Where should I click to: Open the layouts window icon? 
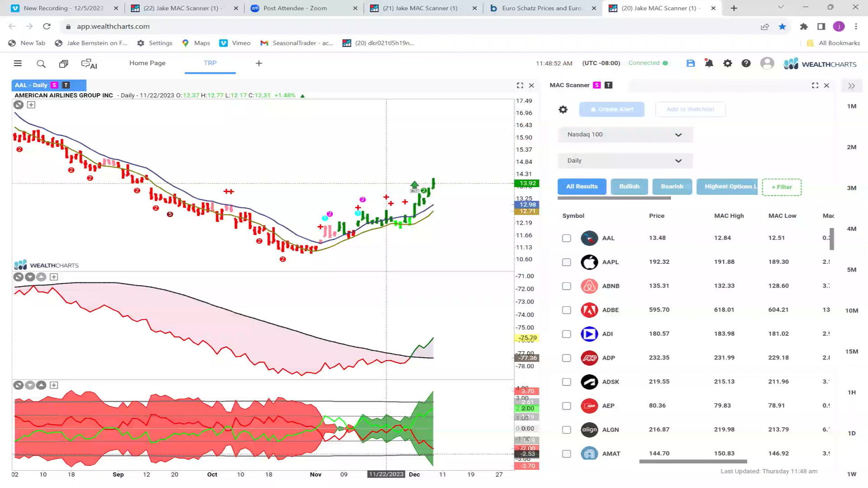[64, 64]
